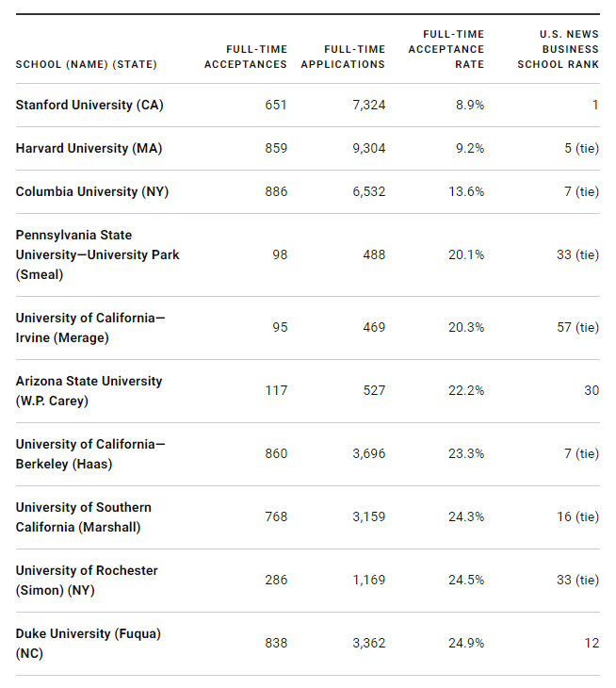Image resolution: width=616 pixels, height=688 pixels.
Task: Open University of California—Irvine (Merage) link
Action: coord(89,327)
